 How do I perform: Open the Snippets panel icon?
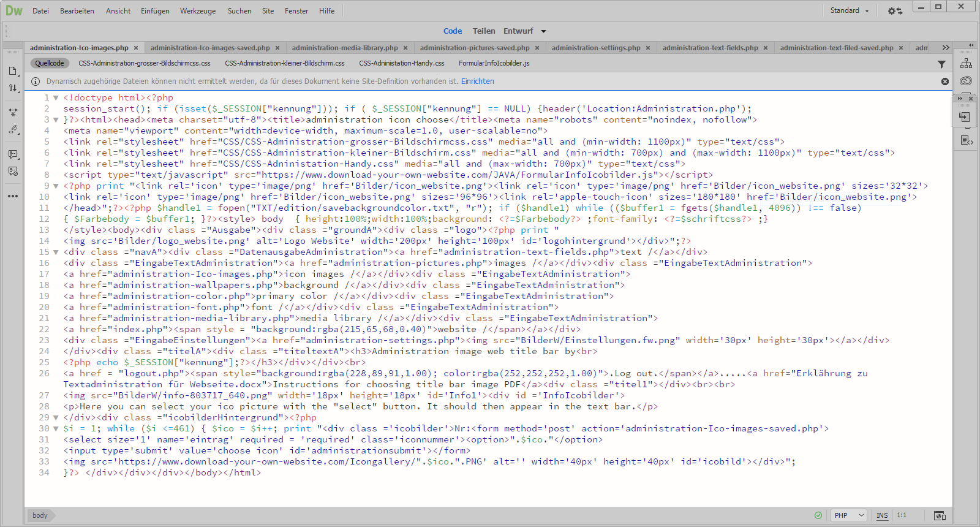[966, 140]
